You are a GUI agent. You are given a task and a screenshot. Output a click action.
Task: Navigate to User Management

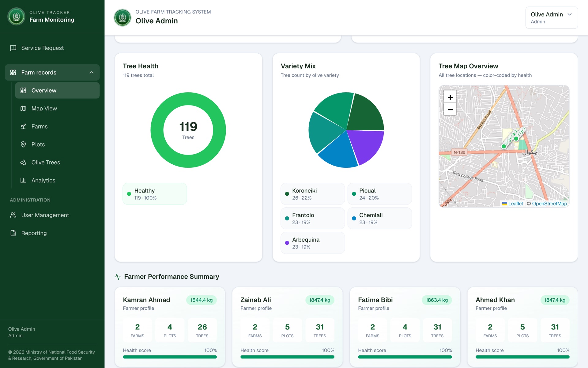pos(52,215)
